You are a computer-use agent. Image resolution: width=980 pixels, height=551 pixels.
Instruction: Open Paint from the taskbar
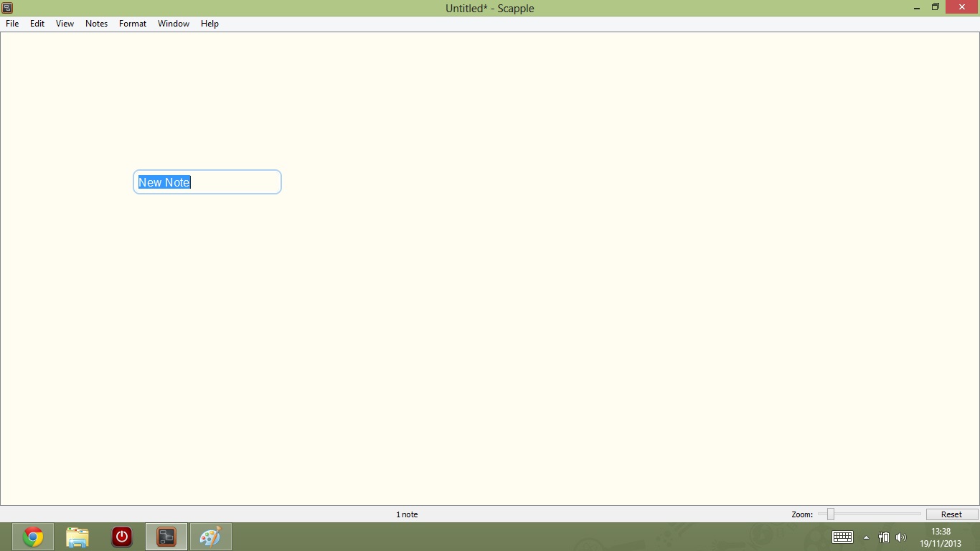point(211,537)
